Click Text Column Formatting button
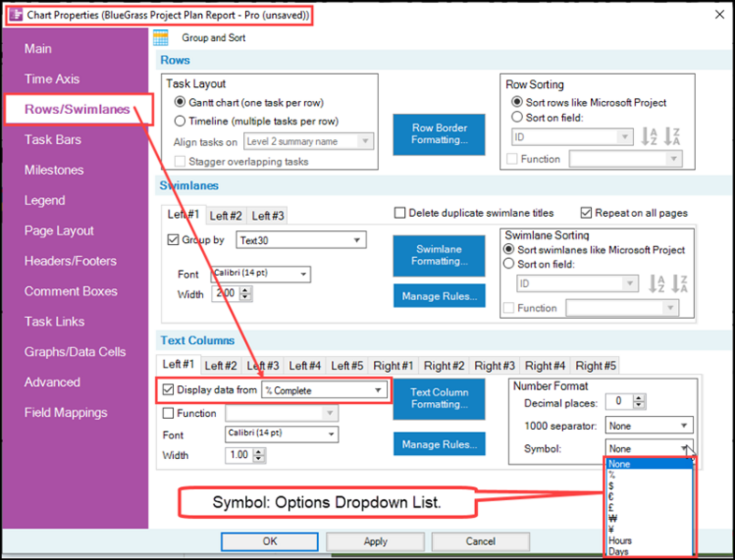Screen dimensions: 735x560 tap(440, 398)
